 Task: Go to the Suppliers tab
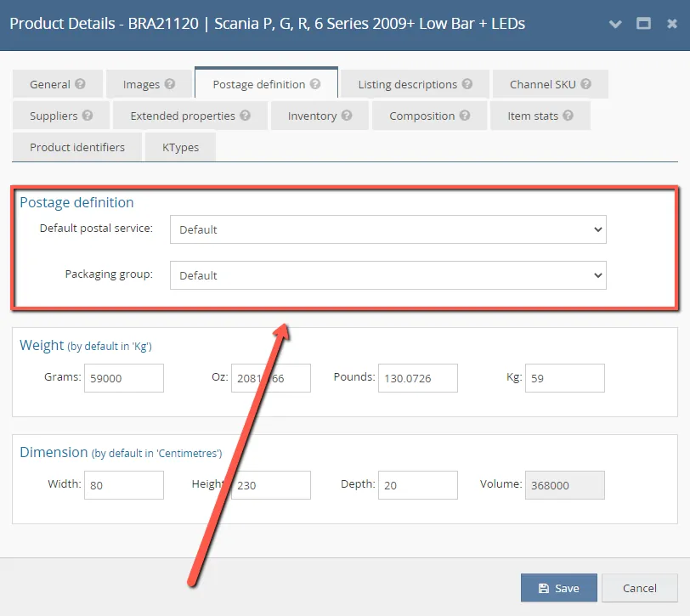[x=60, y=116]
